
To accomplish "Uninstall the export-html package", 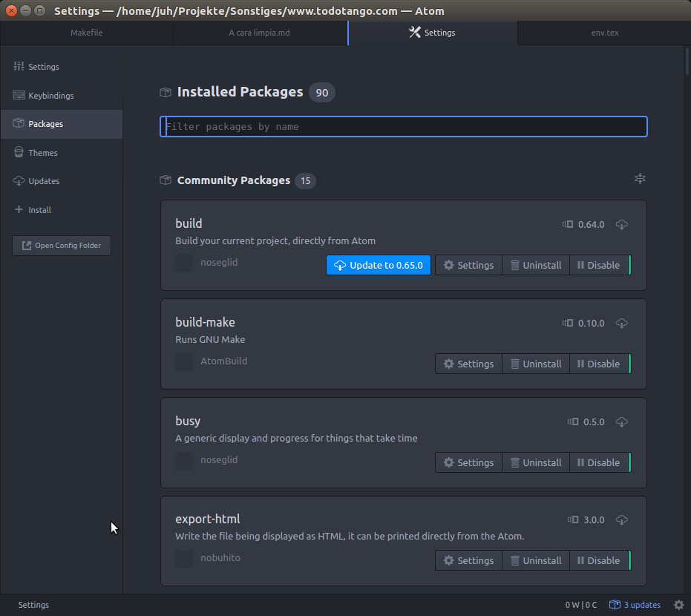I will pyautogui.click(x=536, y=560).
